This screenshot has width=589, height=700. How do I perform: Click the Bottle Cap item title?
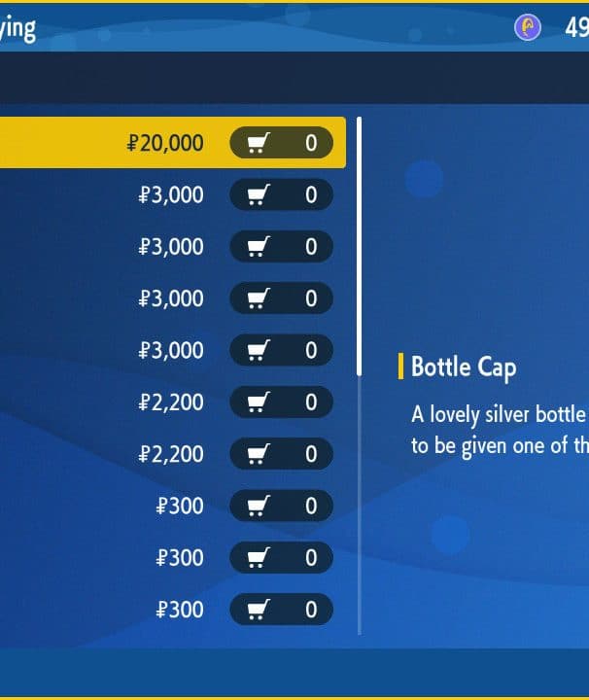coord(464,367)
